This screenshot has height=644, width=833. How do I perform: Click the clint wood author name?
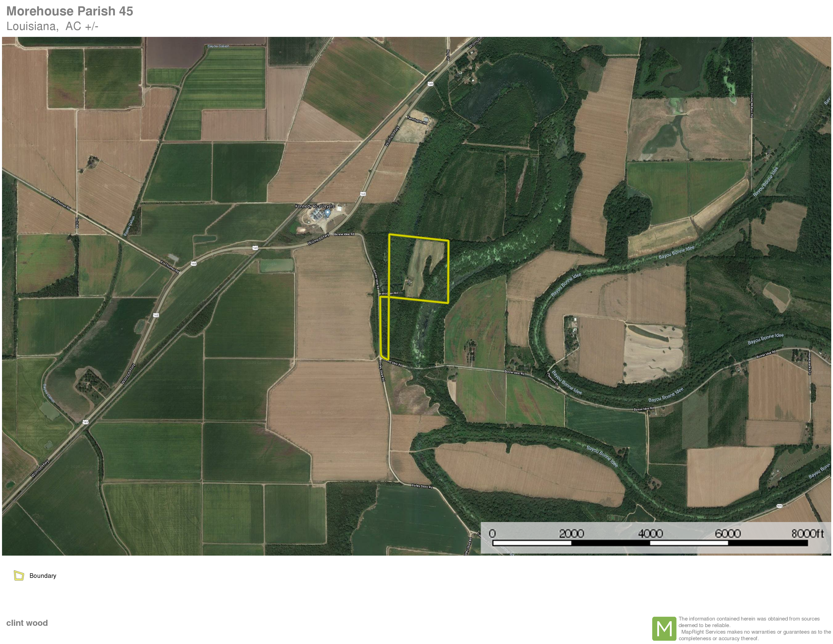click(x=27, y=623)
